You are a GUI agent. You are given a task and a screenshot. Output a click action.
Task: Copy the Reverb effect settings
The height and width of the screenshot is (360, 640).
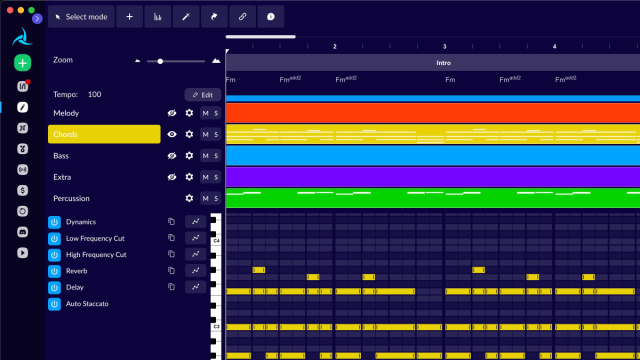(x=171, y=270)
